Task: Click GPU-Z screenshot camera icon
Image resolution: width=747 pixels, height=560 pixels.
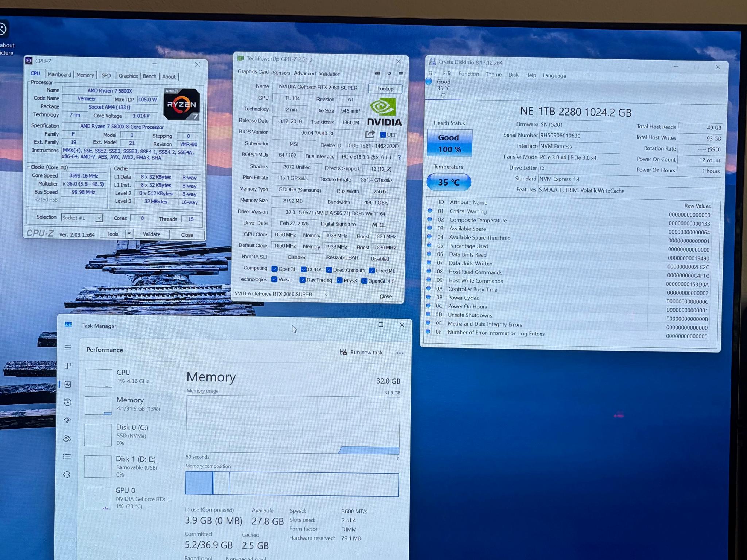Action: coord(378,73)
